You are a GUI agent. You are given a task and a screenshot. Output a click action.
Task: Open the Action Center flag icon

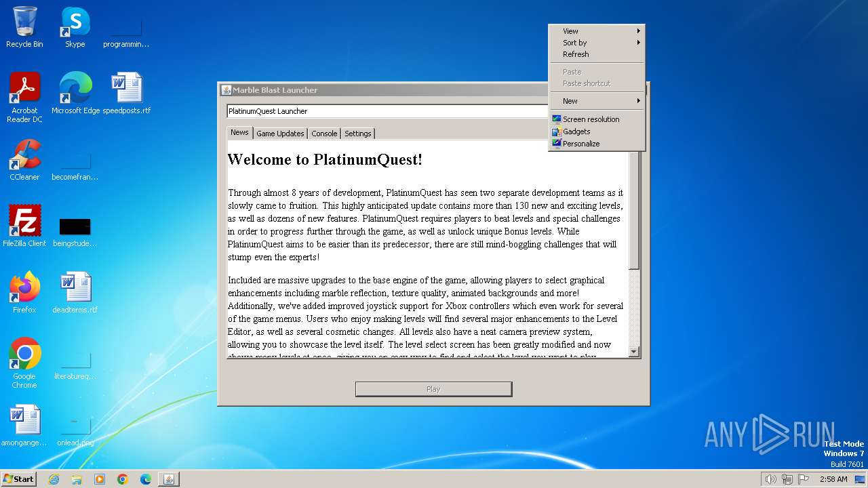point(804,479)
